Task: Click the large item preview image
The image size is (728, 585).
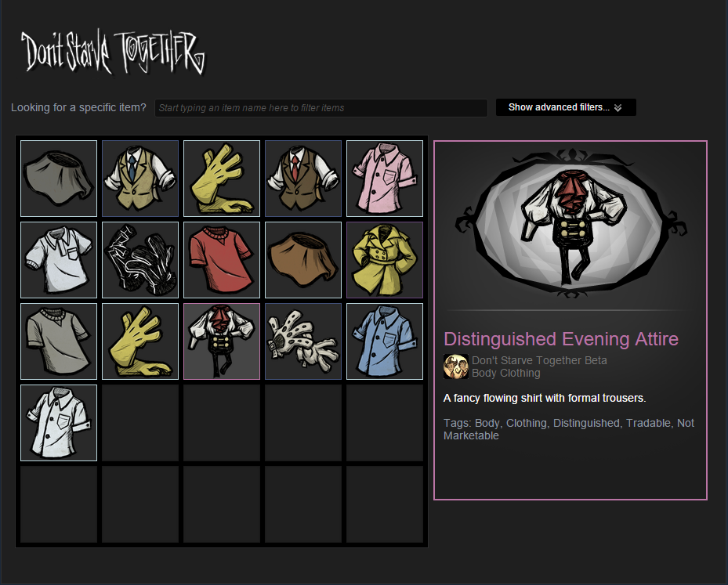Action: click(570, 224)
